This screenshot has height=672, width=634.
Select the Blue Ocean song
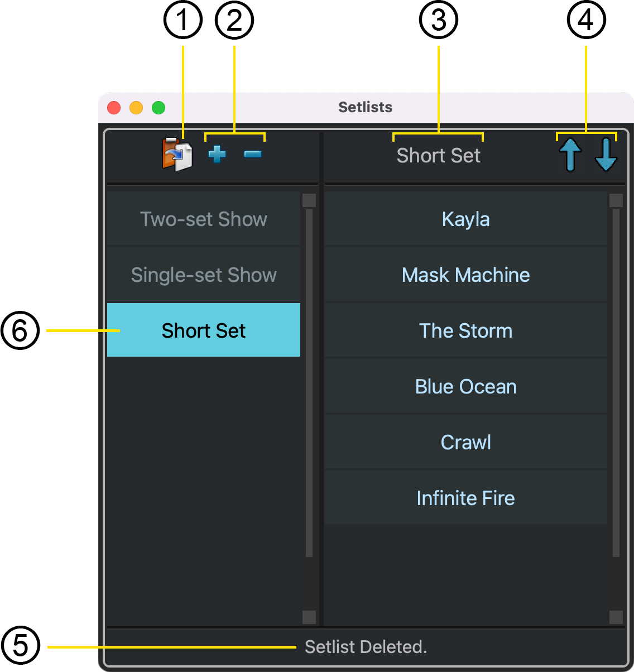tap(465, 386)
